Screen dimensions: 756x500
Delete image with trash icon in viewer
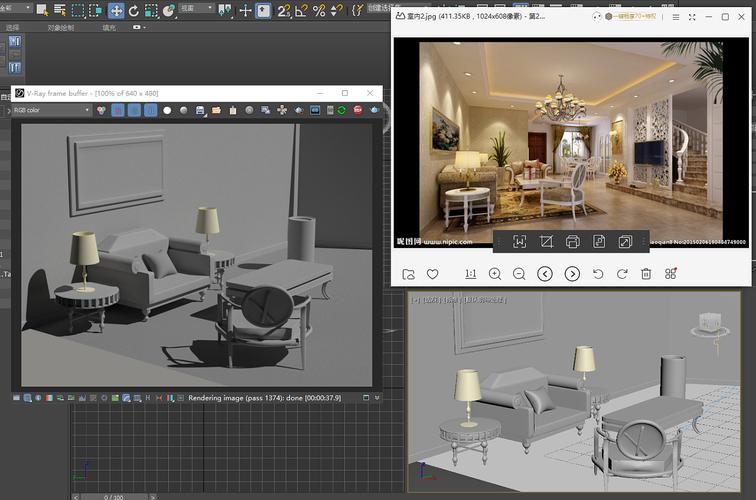[x=646, y=274]
